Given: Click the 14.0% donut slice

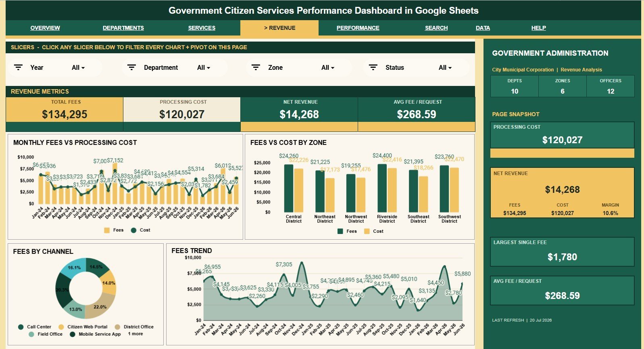Looking at the screenshot, I should 108,283.
